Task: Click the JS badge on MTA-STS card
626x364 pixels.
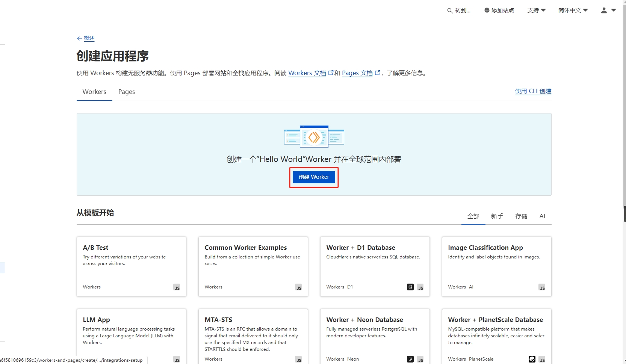Action: coord(298,359)
